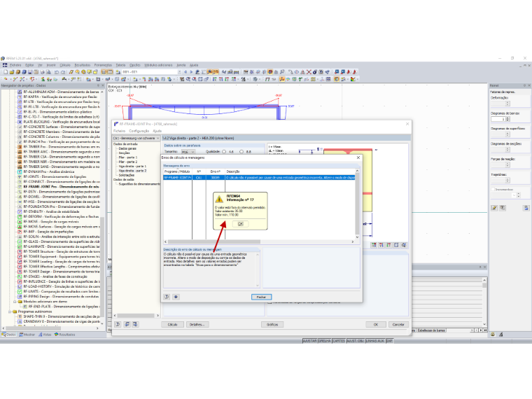Click Diagramas de barras value field
Screen dimensions: 532x399
coord(498,119)
